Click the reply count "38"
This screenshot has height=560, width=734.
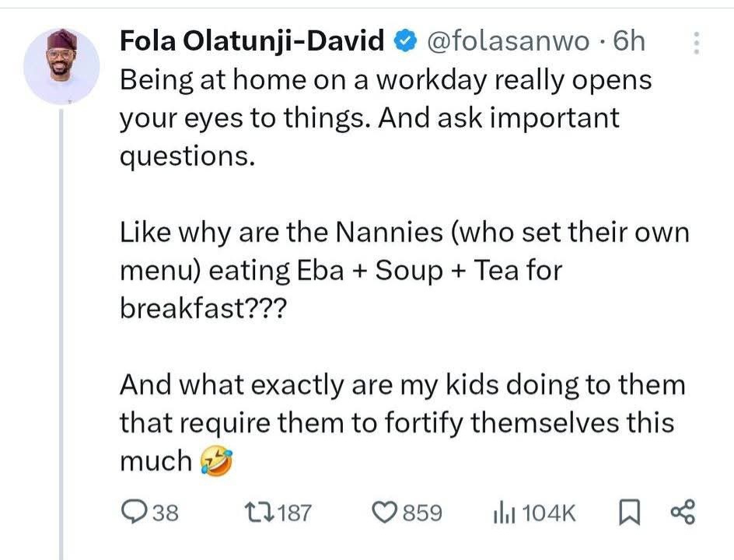coord(165,513)
